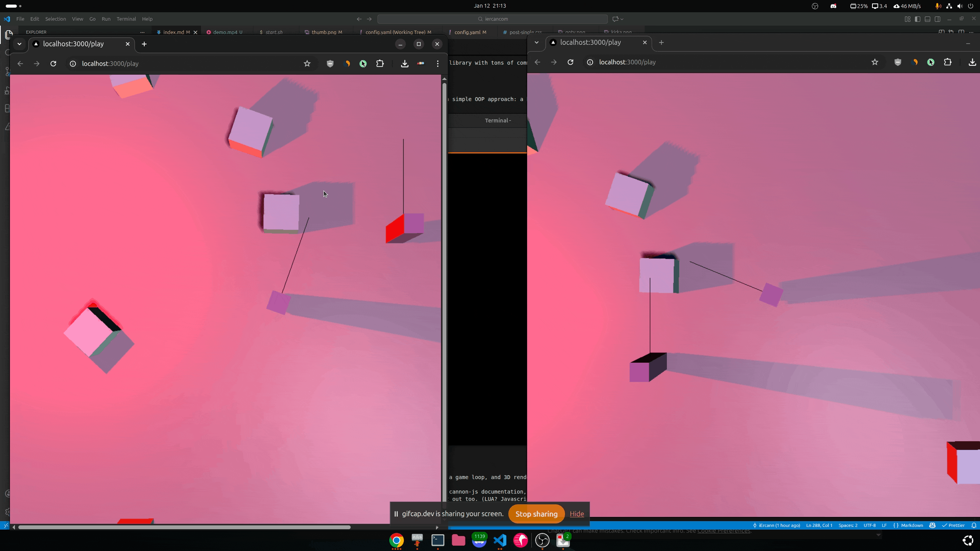Bookmark the page with the star icon

point(307,64)
